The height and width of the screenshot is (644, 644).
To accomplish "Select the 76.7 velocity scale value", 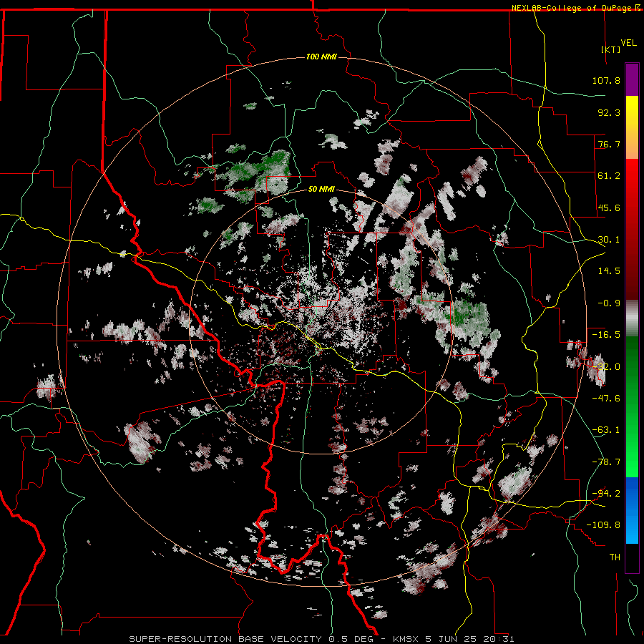I will pos(609,144).
